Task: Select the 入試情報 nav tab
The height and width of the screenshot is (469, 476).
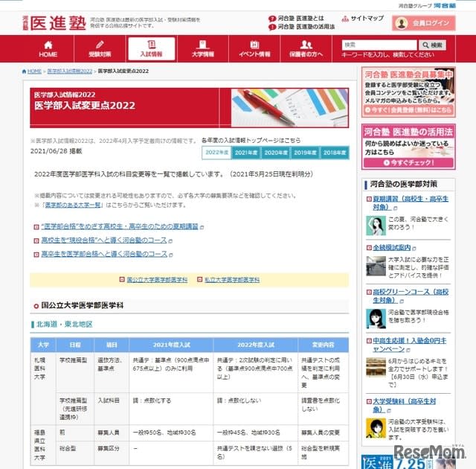Action: [x=152, y=49]
